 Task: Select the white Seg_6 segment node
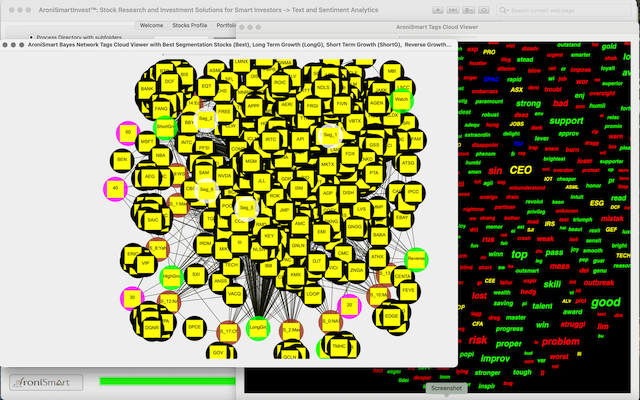coord(207,190)
